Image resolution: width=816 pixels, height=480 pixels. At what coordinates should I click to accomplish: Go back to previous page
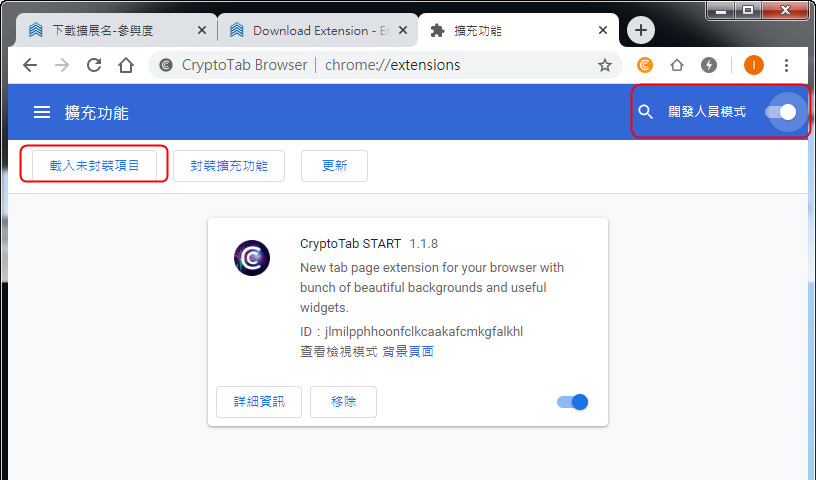[x=30, y=65]
